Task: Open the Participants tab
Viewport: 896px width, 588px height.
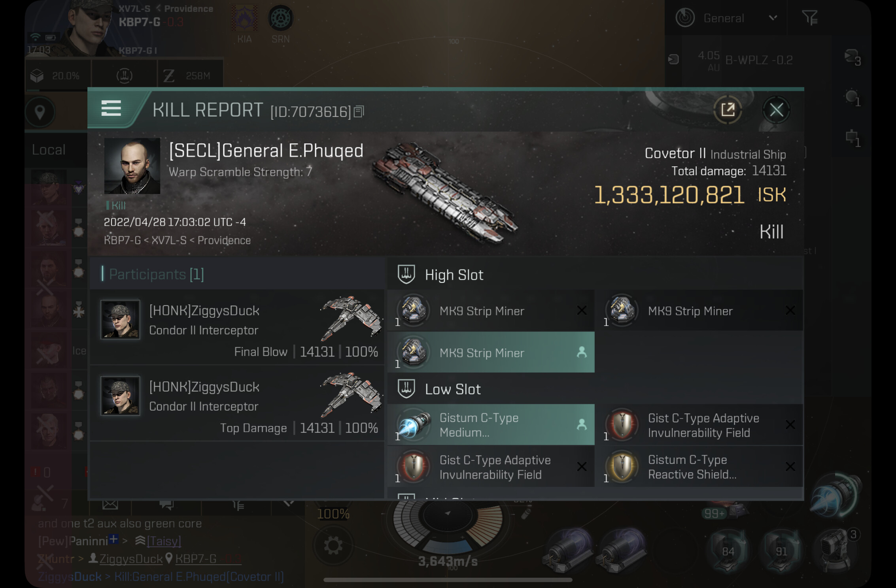Action: point(157,274)
